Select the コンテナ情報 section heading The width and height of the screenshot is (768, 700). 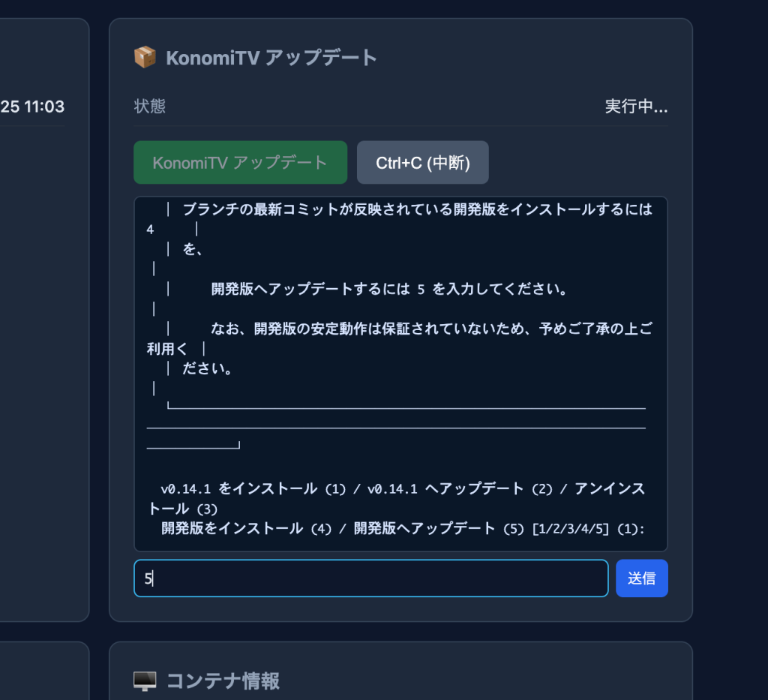[x=223, y=681]
